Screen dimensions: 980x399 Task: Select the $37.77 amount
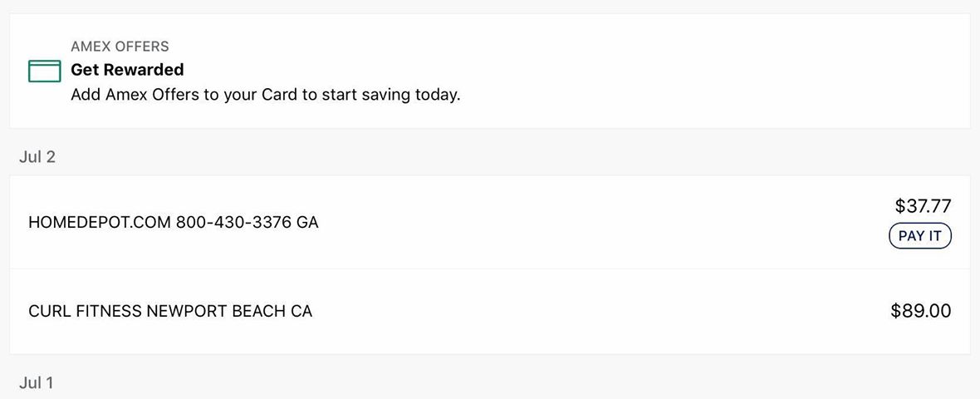click(924, 206)
